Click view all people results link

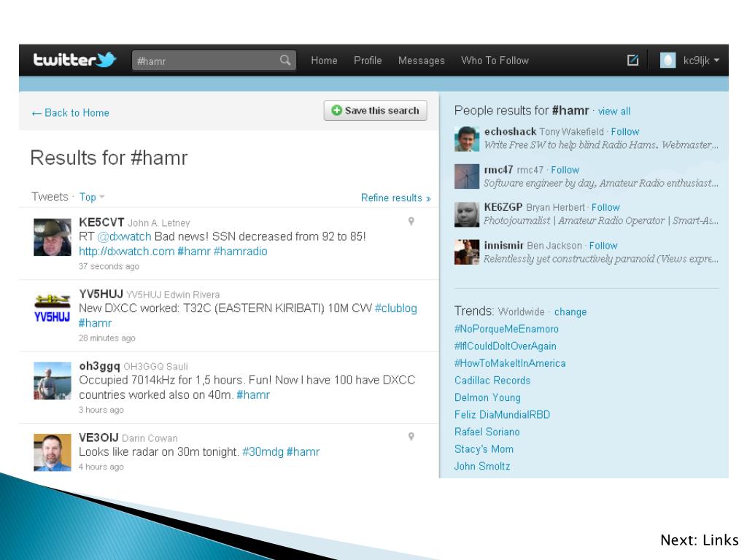614,112
